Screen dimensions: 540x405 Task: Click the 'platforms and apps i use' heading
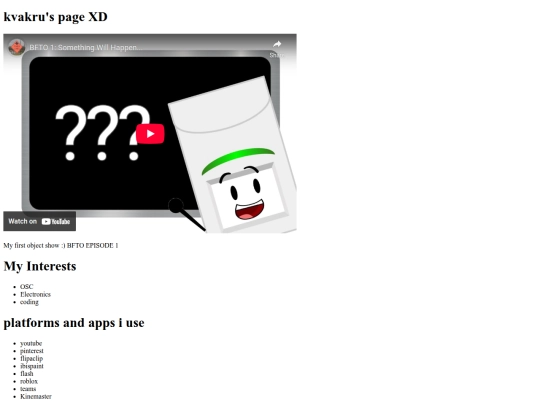click(x=74, y=323)
